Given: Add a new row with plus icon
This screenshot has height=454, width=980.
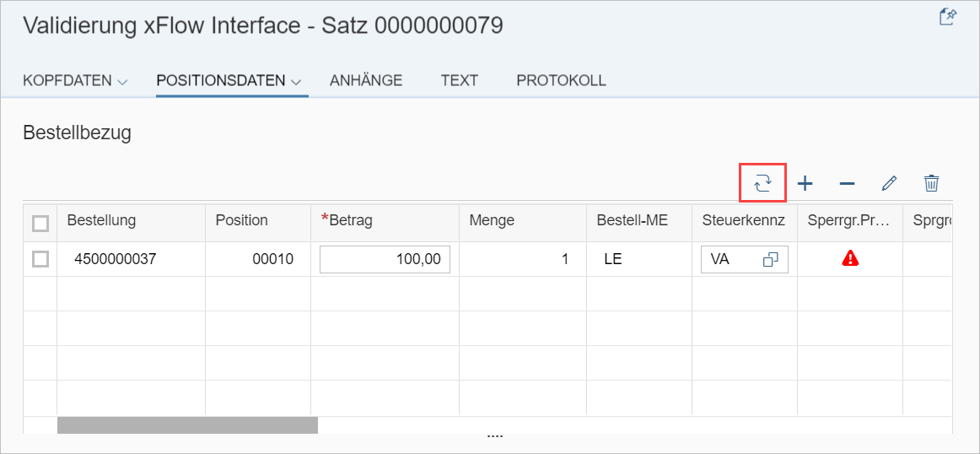Looking at the screenshot, I should (x=805, y=183).
